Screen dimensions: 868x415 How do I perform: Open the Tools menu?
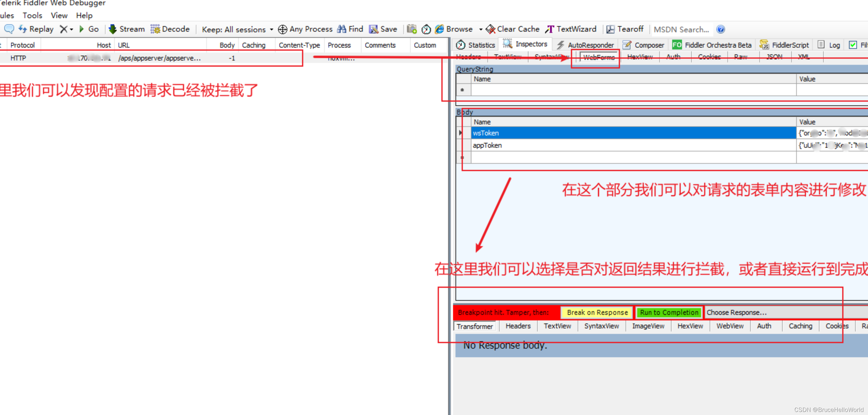[x=32, y=15]
